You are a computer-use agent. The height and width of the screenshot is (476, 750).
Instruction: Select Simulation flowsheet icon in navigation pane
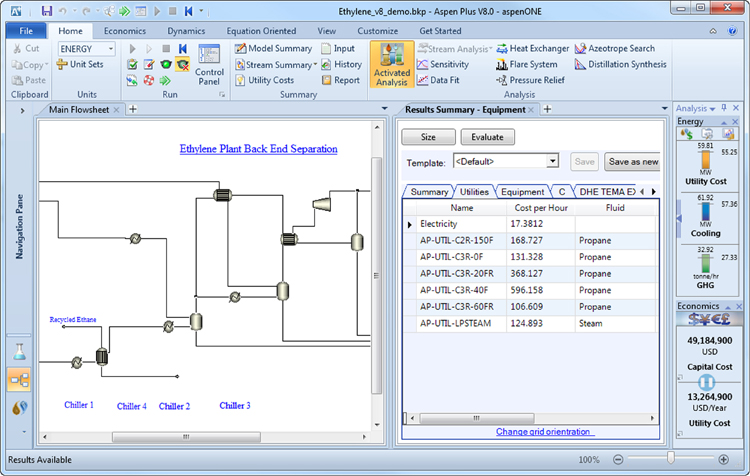pyautogui.click(x=19, y=380)
